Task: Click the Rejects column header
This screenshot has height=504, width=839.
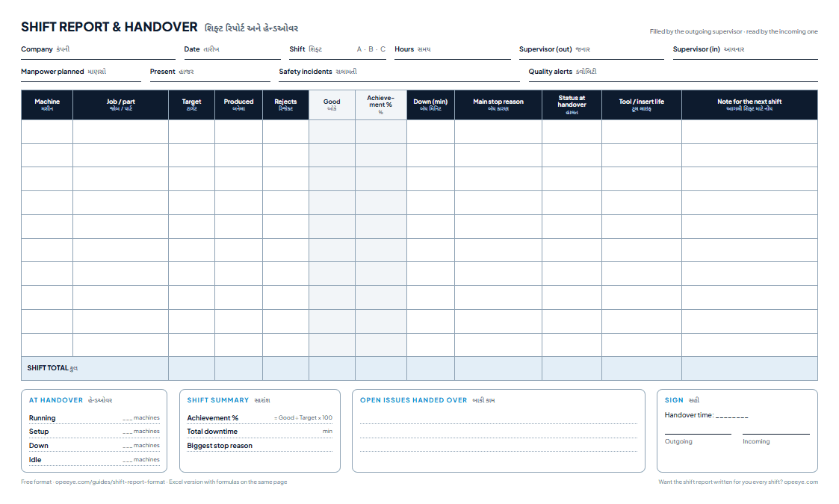Action: 285,105
